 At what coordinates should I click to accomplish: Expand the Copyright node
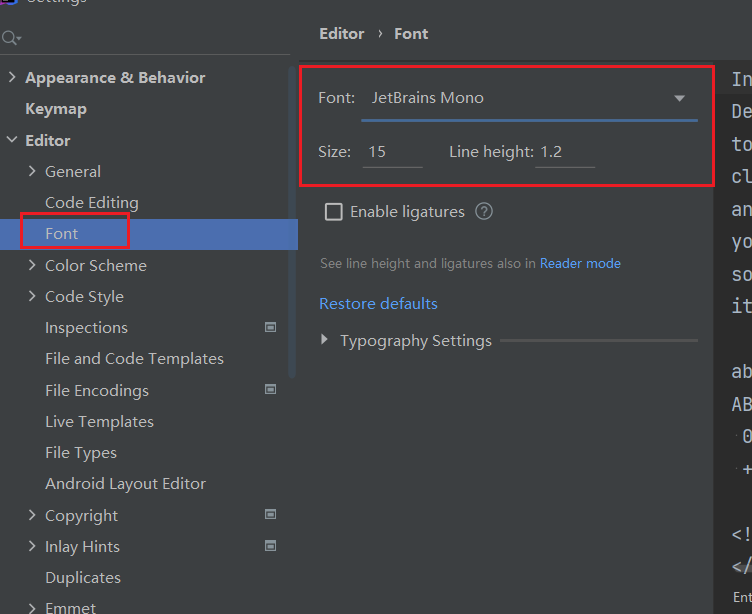click(x=32, y=515)
